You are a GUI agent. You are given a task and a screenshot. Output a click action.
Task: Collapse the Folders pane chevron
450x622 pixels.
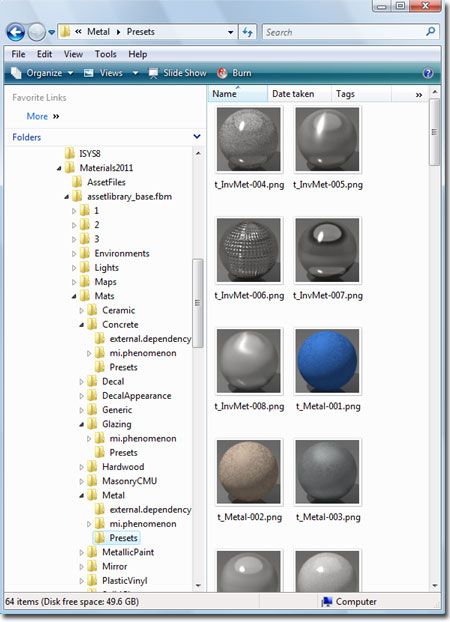(197, 137)
